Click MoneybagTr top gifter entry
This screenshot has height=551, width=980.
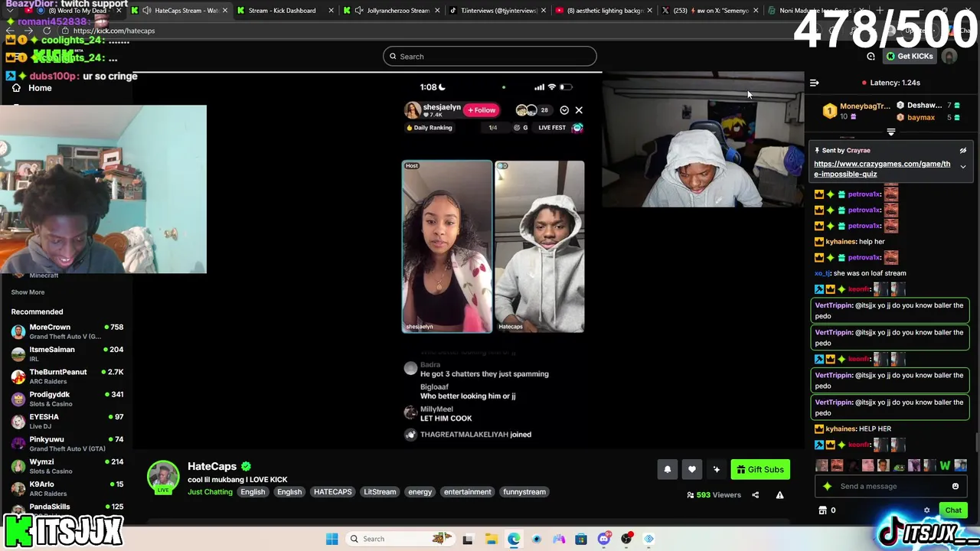coord(856,111)
